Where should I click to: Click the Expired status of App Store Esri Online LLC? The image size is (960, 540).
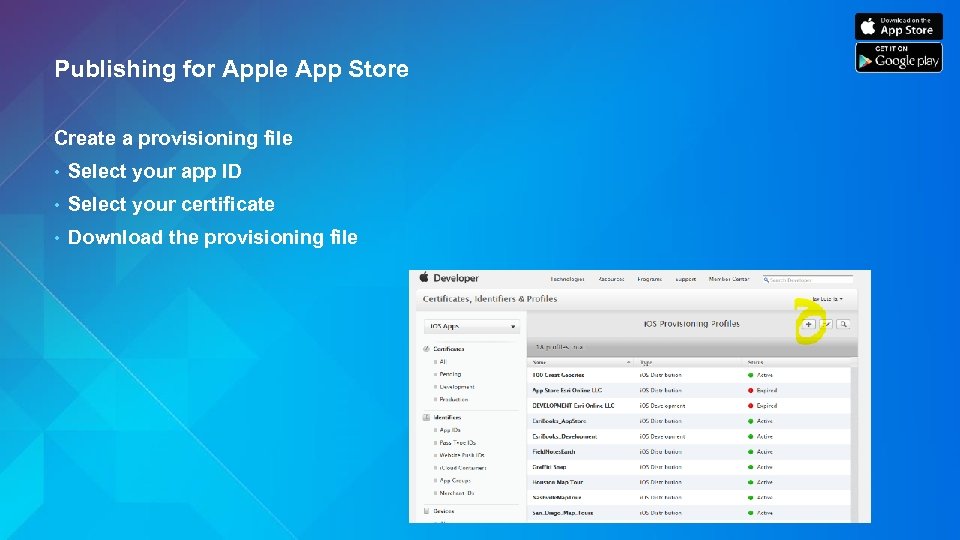762,391
